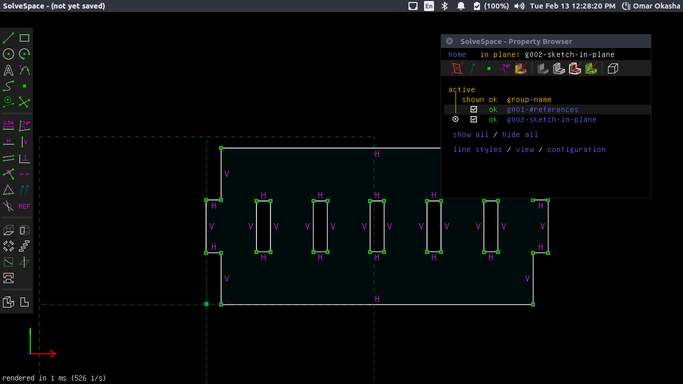Apply the Angle constraint tool
This screenshot has height=384, width=683.
tap(24, 126)
